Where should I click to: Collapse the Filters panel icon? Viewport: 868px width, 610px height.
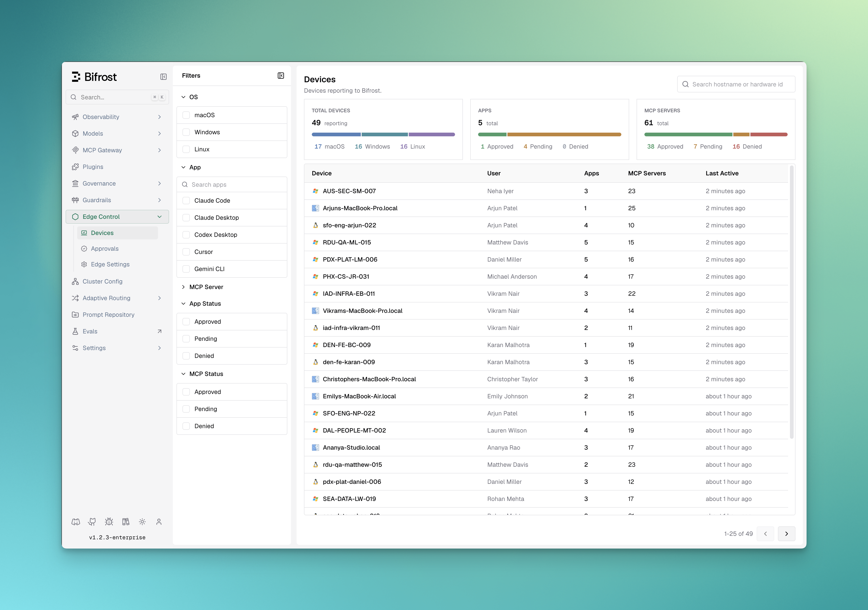pos(280,76)
